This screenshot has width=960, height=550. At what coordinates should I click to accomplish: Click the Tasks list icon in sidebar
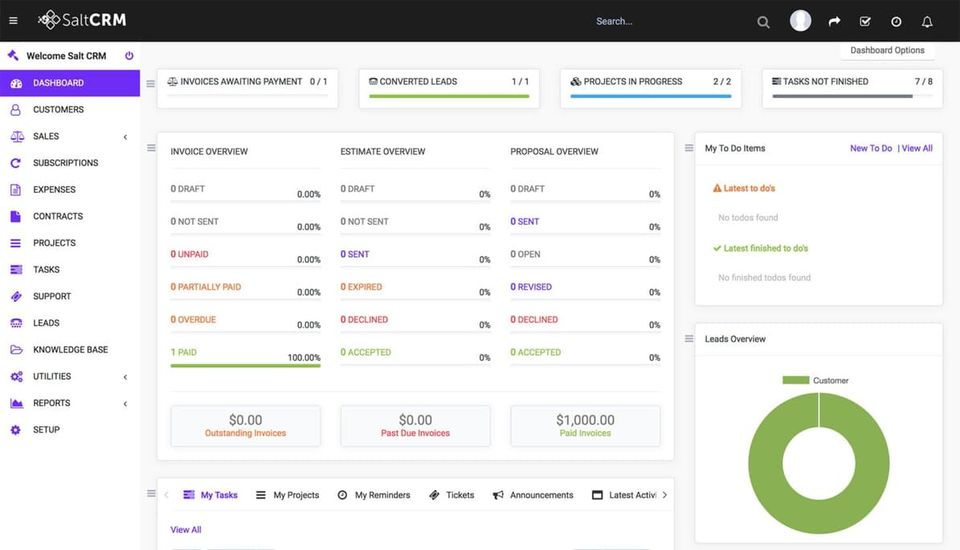[16, 269]
